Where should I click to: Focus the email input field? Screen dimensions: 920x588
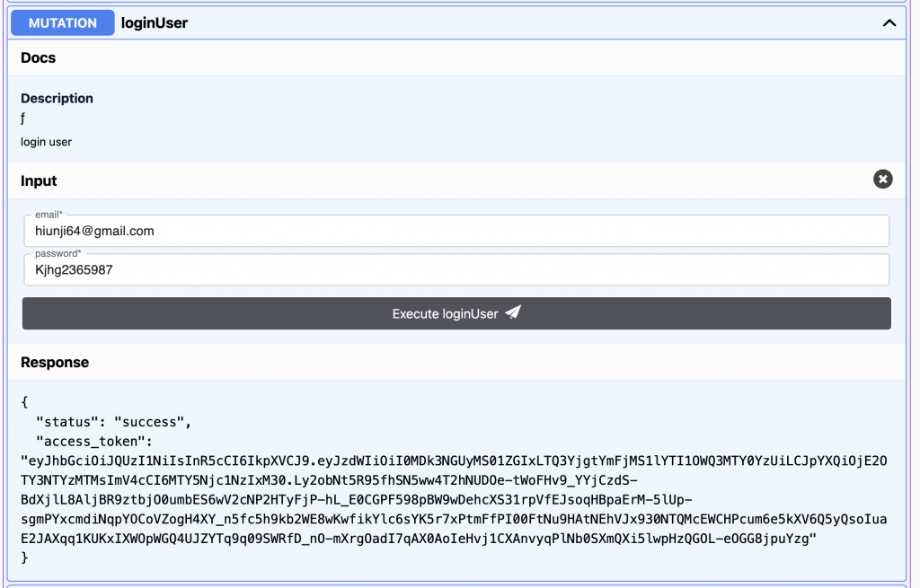456,231
